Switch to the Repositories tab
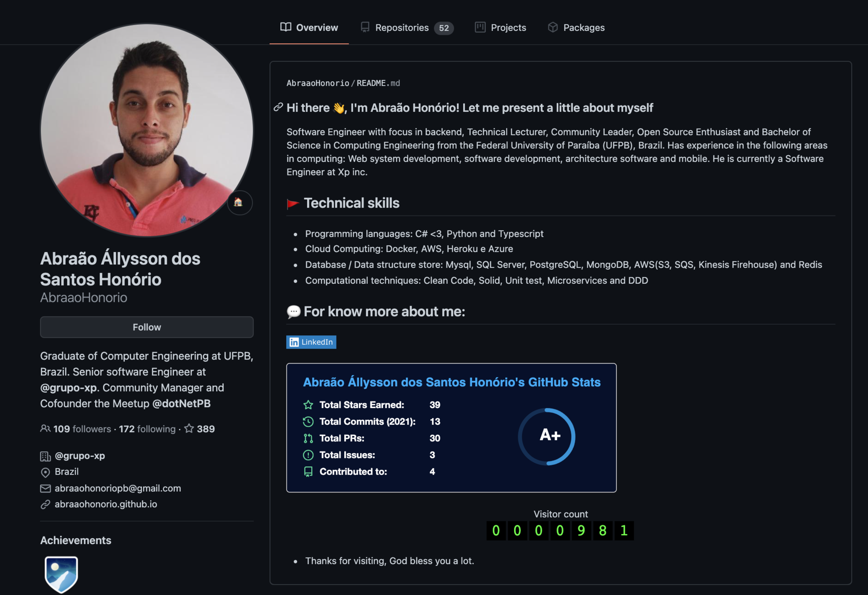 pyautogui.click(x=407, y=27)
